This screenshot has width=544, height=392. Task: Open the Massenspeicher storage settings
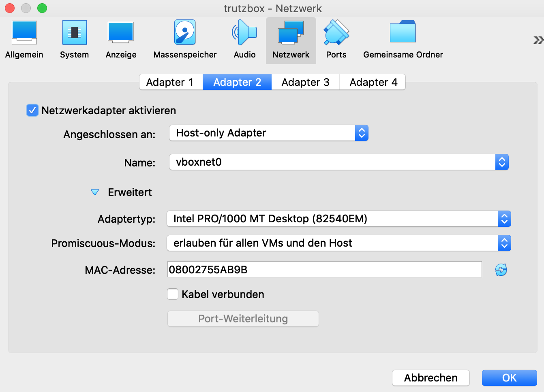click(185, 40)
